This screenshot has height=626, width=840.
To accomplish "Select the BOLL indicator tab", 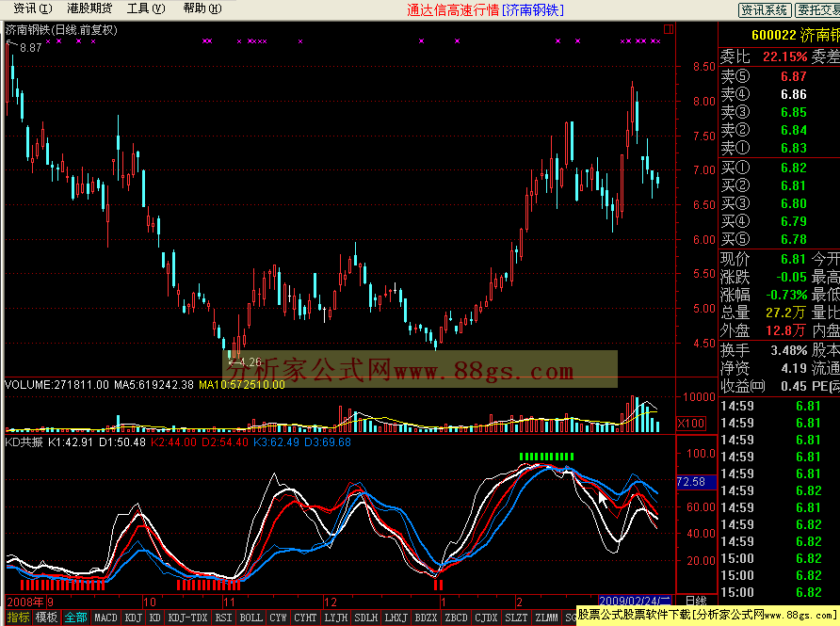I will tap(250, 618).
